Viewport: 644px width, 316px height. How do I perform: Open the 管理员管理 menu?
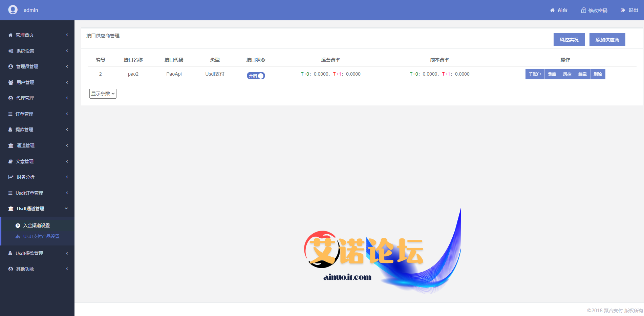[x=37, y=66]
